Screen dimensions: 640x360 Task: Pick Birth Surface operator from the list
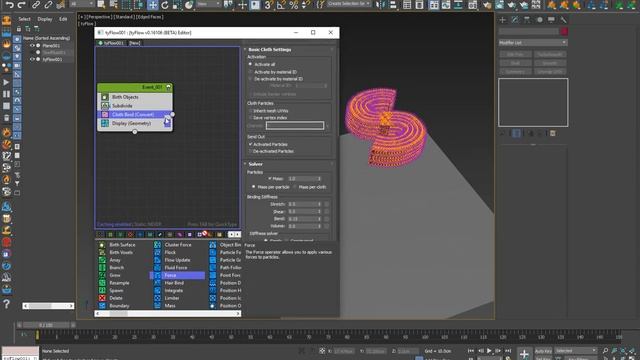tap(122, 245)
